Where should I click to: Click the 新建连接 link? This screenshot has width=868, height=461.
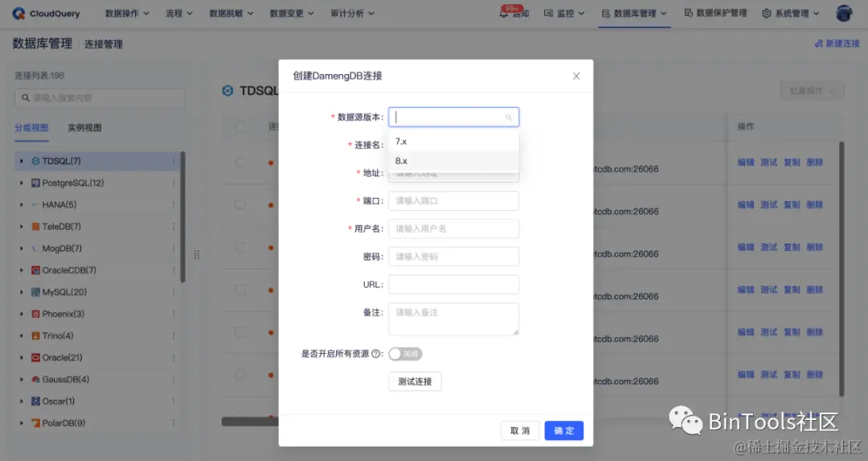click(x=837, y=43)
